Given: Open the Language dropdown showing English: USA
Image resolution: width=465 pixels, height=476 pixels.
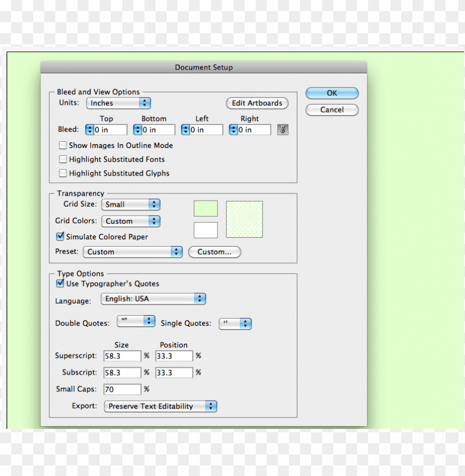Looking at the screenshot, I should (x=153, y=299).
